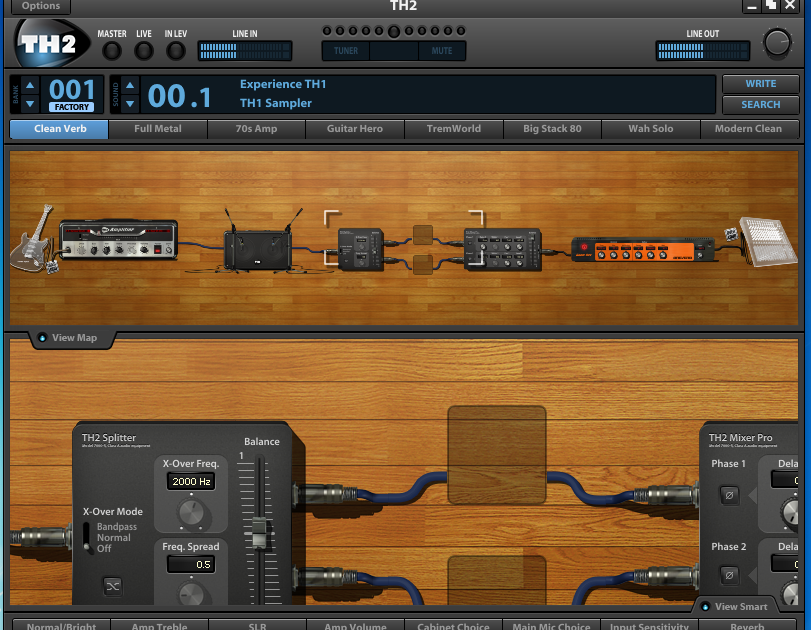Select the orange rack effect unit
811x630 pixels.
click(643, 249)
